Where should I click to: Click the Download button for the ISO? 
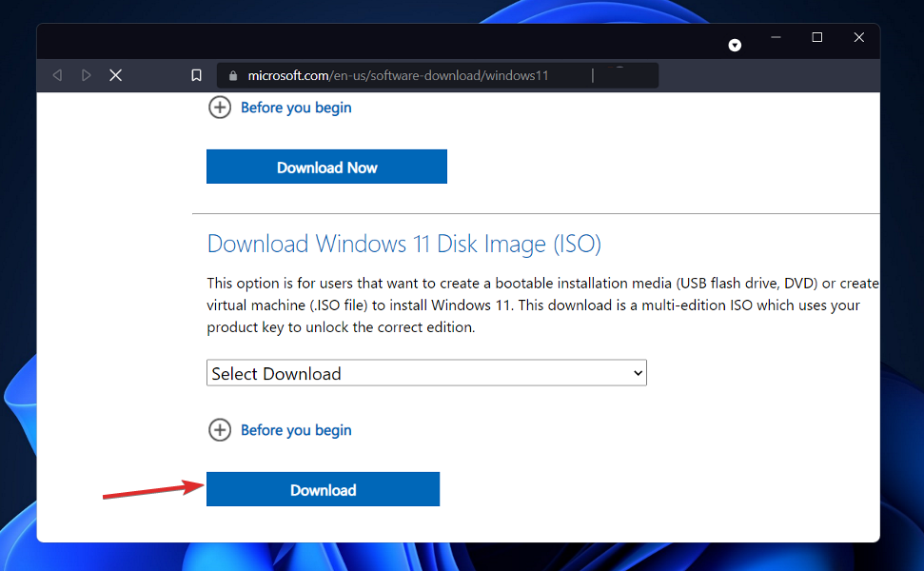323,489
